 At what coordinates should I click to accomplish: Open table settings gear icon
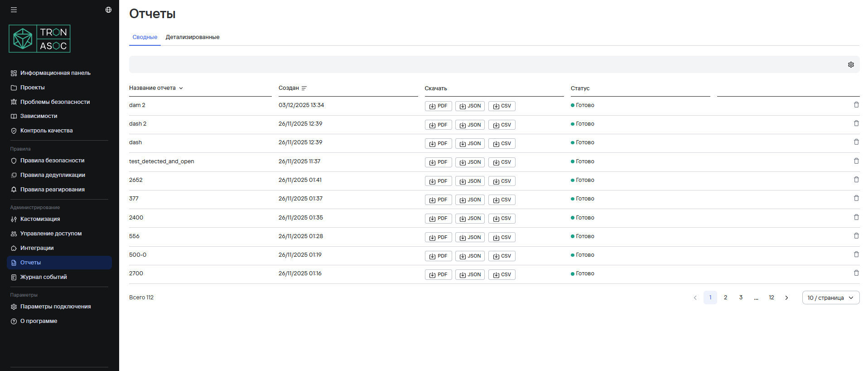point(851,65)
